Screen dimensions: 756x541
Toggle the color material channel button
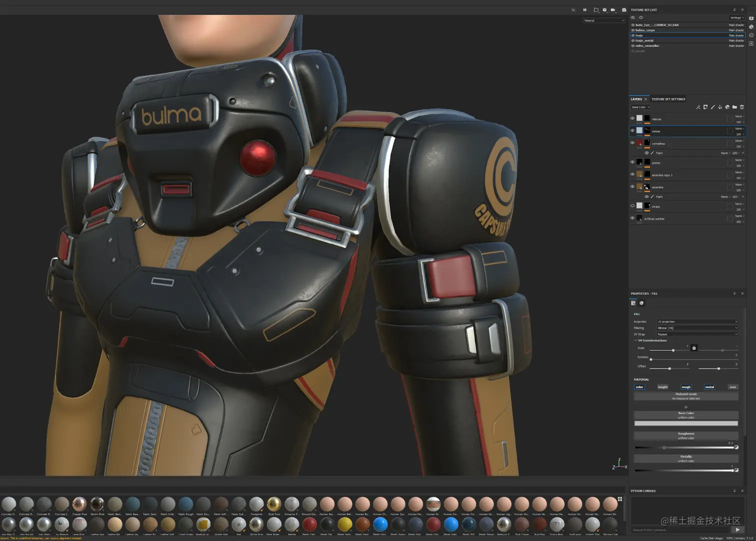[639, 387]
